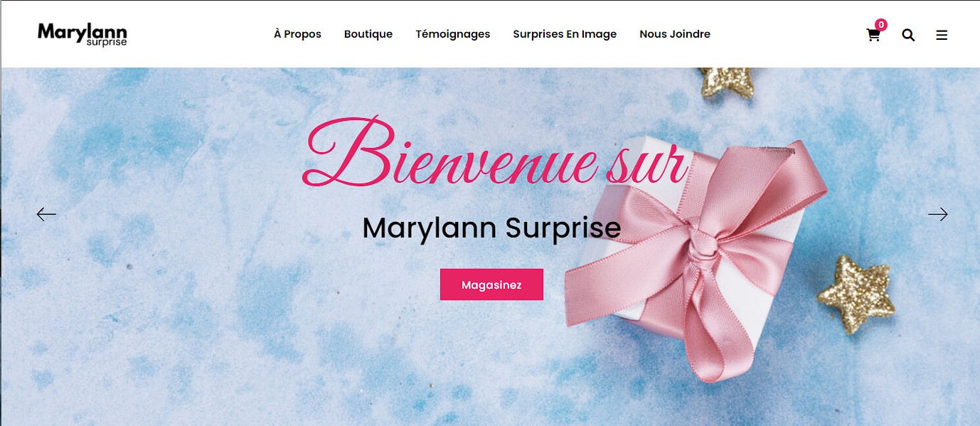The height and width of the screenshot is (426, 980).
Task: Go to previous slide with left arrow
Action: [x=46, y=214]
